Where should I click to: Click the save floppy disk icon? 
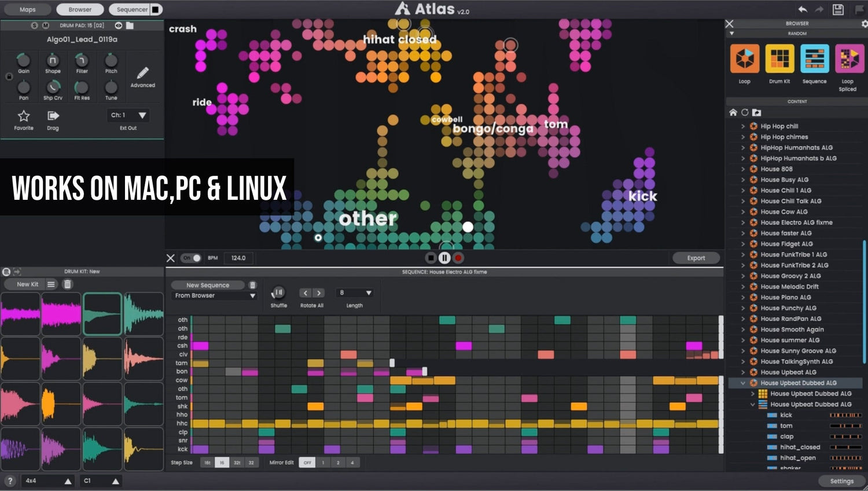click(838, 9)
